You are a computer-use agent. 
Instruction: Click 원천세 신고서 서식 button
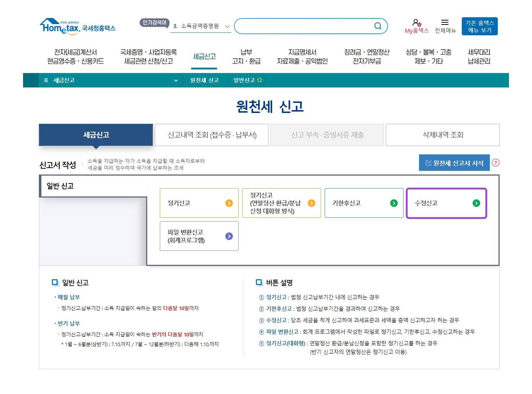[x=454, y=163]
